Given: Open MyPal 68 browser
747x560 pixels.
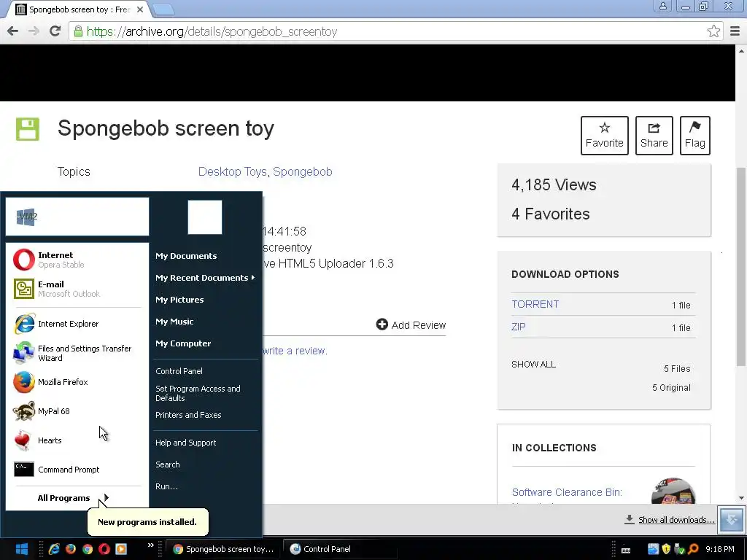Looking at the screenshot, I should tap(76, 411).
